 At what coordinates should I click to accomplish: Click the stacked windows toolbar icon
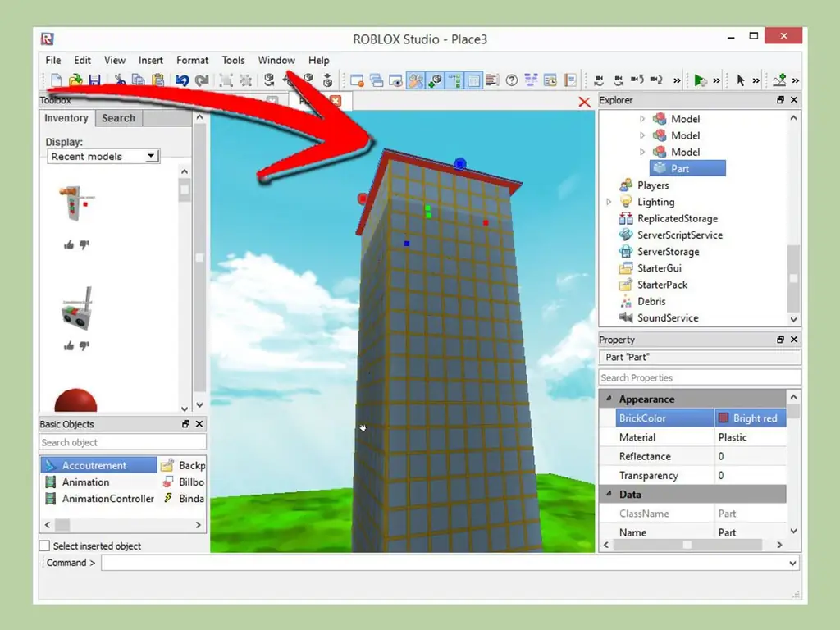[x=377, y=80]
